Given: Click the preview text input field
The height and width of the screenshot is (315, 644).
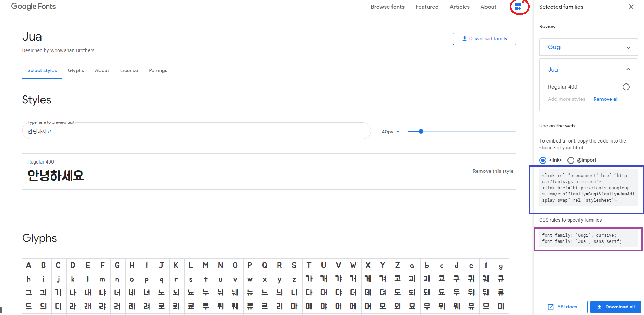Looking at the screenshot, I should [197, 131].
